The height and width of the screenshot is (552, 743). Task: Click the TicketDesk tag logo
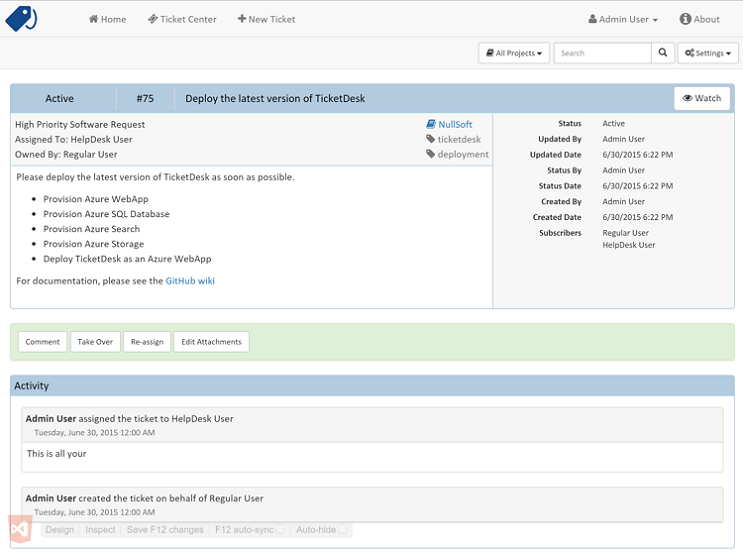pos(21,18)
